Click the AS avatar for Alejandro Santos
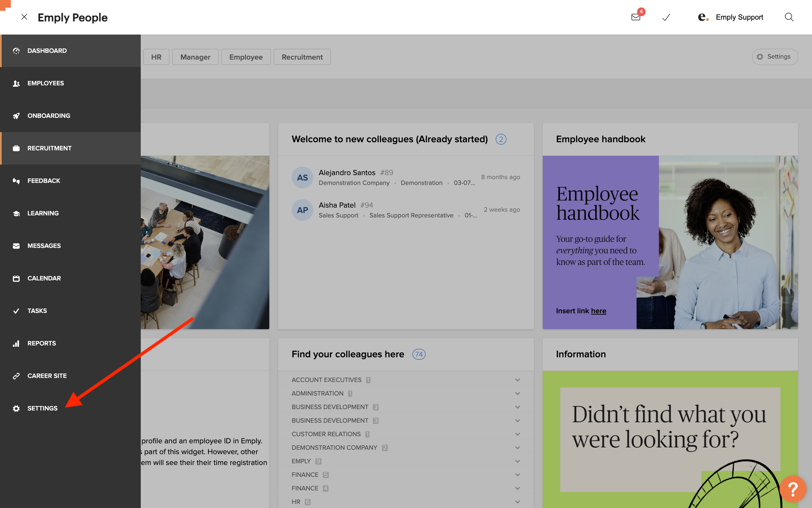The width and height of the screenshot is (812, 508). click(x=302, y=177)
